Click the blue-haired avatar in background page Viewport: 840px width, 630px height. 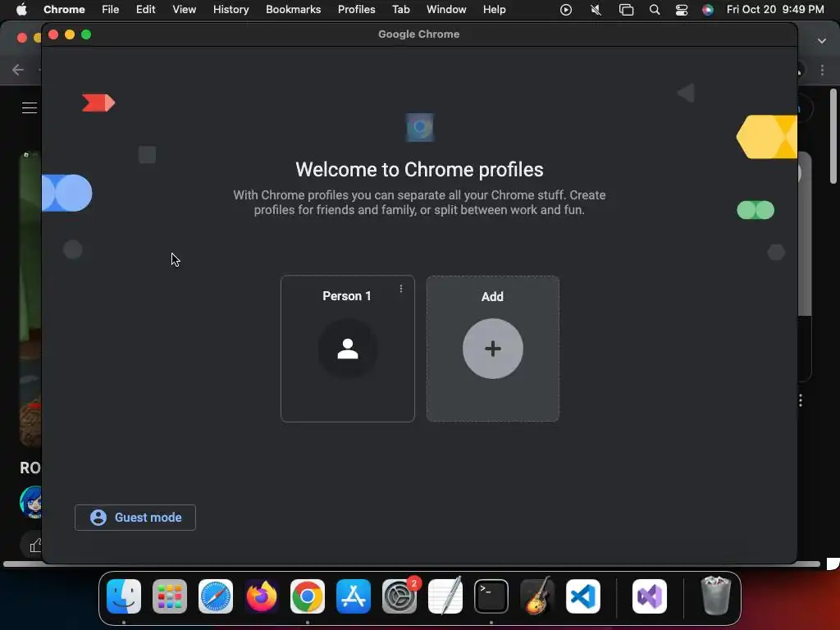point(31,502)
